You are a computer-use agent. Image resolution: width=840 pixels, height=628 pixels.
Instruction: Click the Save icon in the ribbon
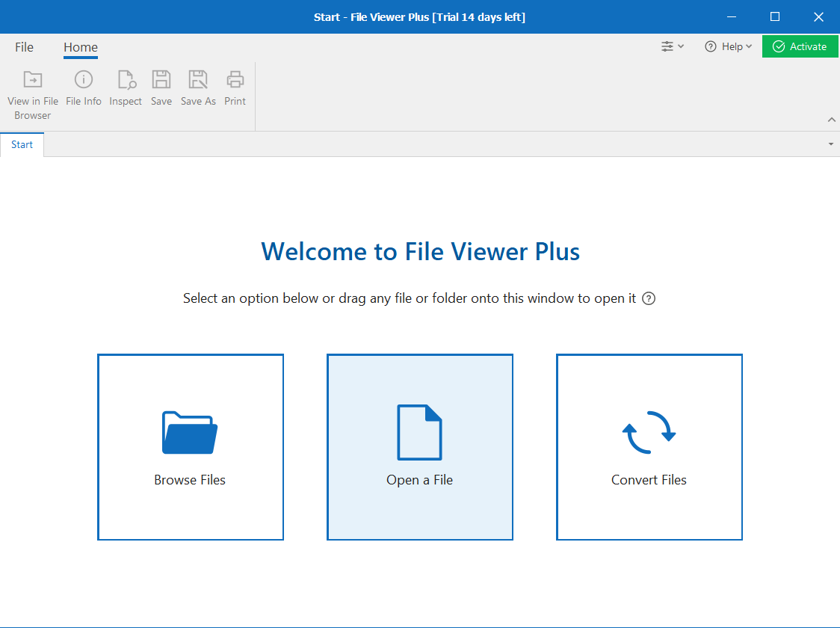click(x=161, y=80)
